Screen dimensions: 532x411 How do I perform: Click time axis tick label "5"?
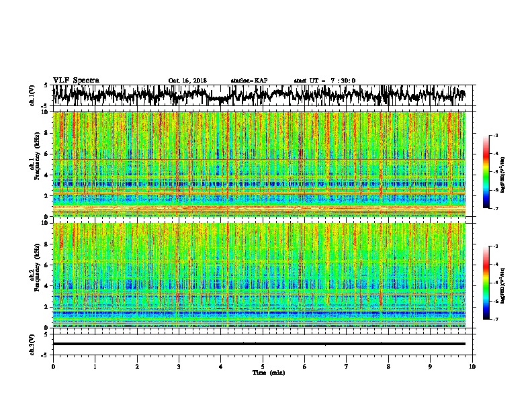pos(263,367)
